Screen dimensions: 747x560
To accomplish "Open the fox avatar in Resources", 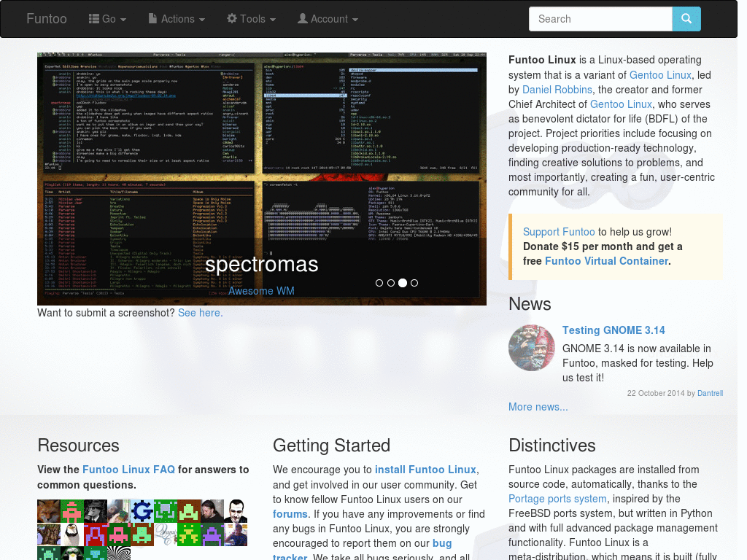I will [x=49, y=510].
